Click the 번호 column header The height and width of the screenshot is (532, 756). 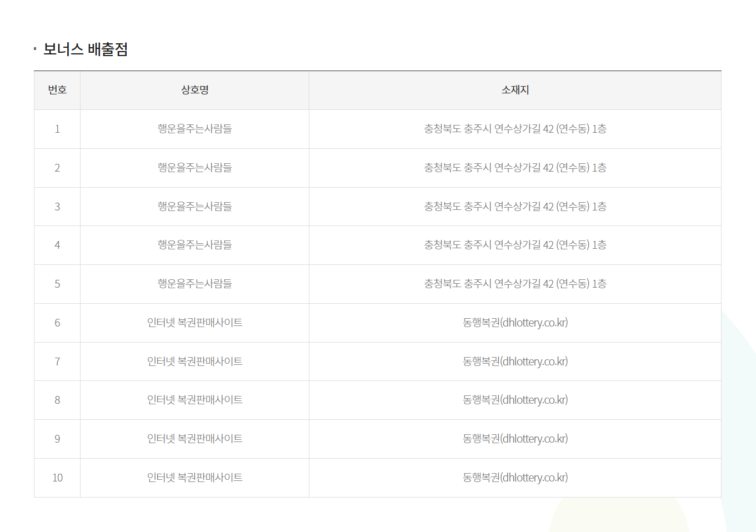(x=57, y=90)
